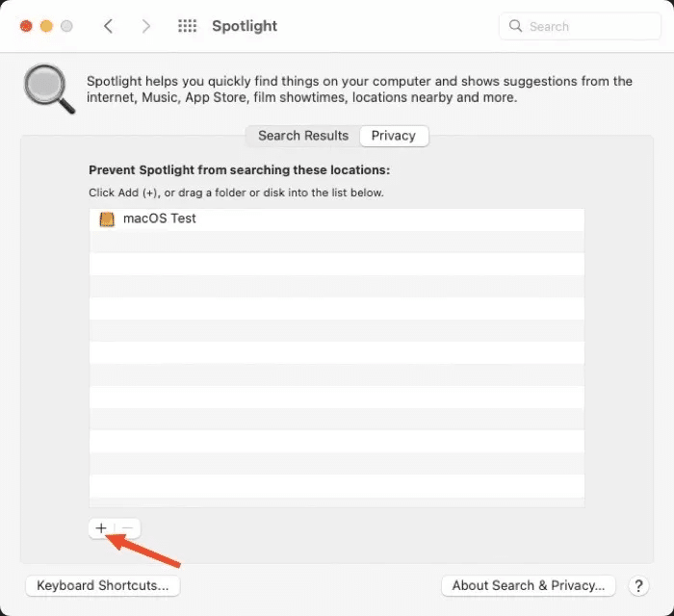The height and width of the screenshot is (616, 674).
Task: Open Keyboard Shortcuts…
Action: pyautogui.click(x=103, y=585)
